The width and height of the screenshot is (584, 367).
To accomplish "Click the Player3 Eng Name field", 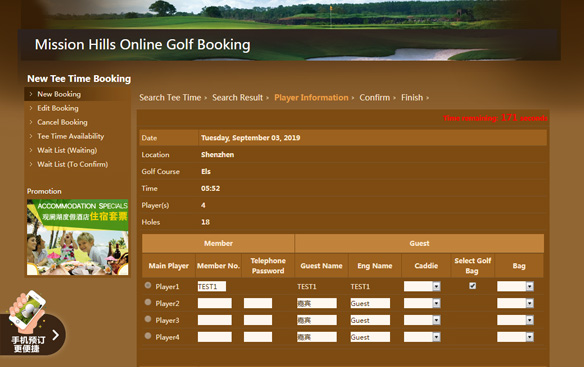I will click(370, 320).
